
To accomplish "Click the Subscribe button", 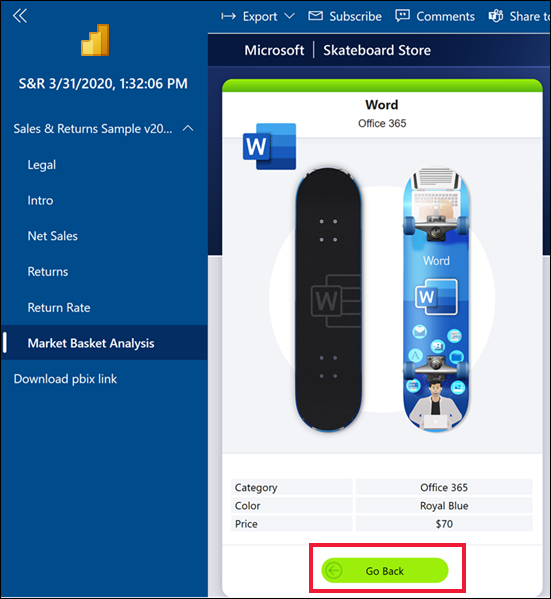I will pyautogui.click(x=345, y=16).
